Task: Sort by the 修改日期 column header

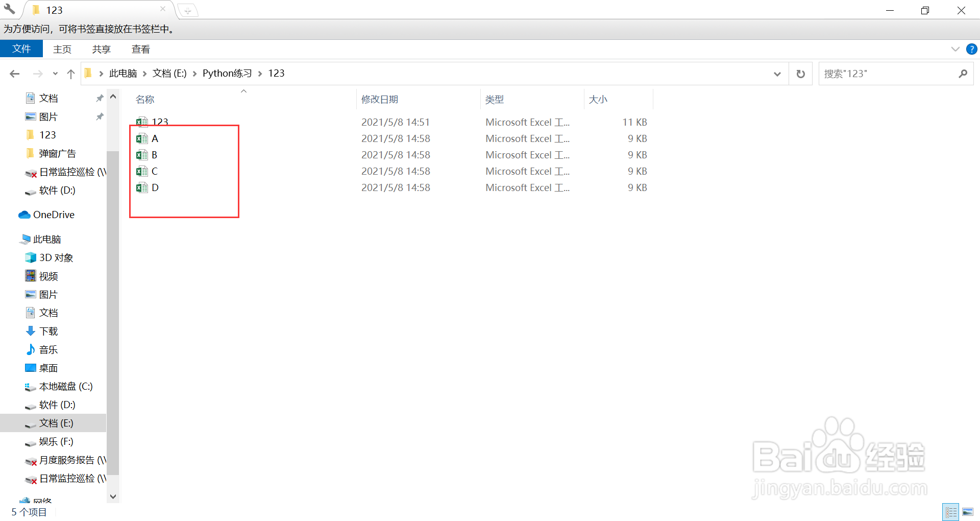Action: 380,100
